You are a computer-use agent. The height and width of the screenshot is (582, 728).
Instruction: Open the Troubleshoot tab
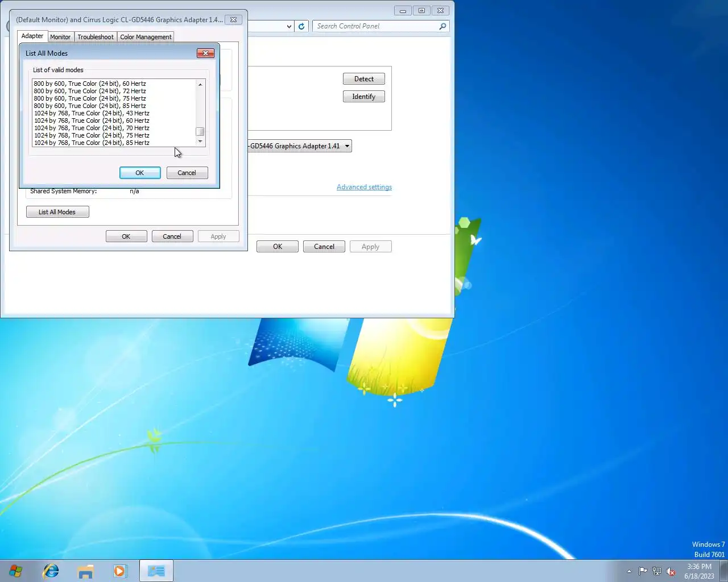[96, 37]
